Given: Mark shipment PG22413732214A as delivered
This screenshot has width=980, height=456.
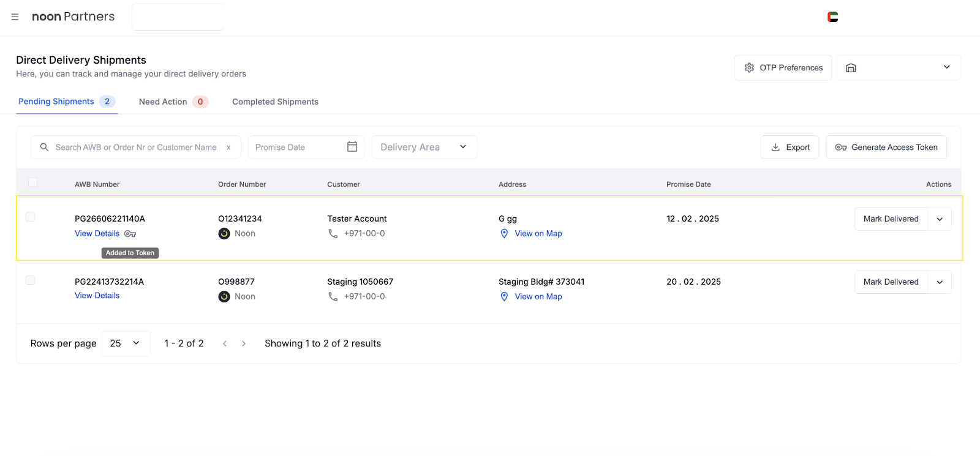Looking at the screenshot, I should coord(891,282).
